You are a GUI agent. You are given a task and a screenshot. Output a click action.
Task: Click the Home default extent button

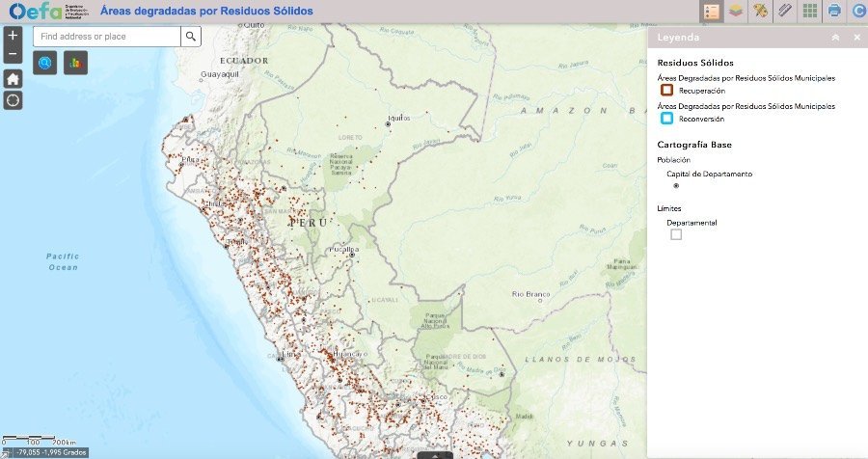click(x=13, y=79)
